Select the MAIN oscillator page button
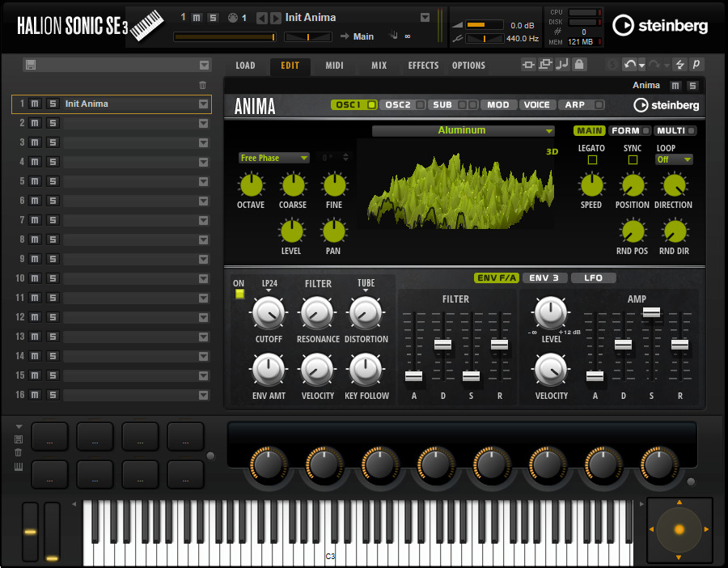728x568 pixels. [590, 131]
